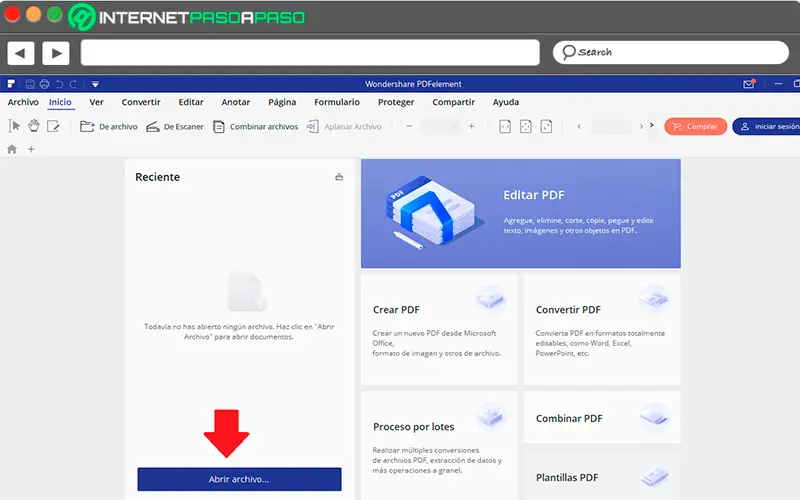The image size is (800, 500).
Task: Open the Ver tab
Action: point(96,102)
